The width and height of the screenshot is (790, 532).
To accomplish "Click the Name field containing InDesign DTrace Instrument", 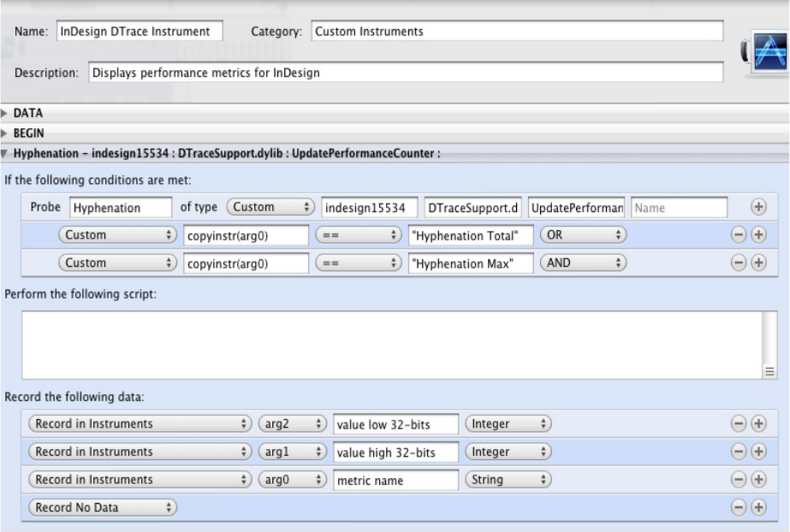I will [139, 32].
